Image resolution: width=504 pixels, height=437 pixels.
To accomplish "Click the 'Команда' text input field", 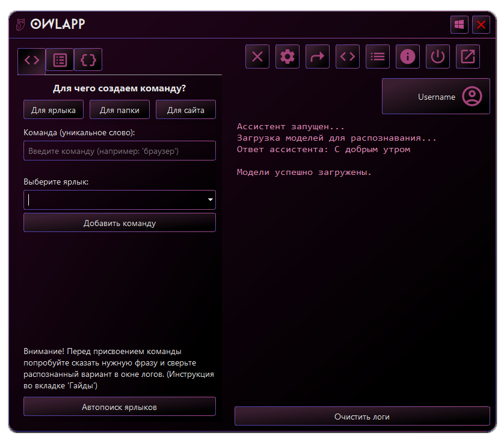I will click(x=120, y=151).
